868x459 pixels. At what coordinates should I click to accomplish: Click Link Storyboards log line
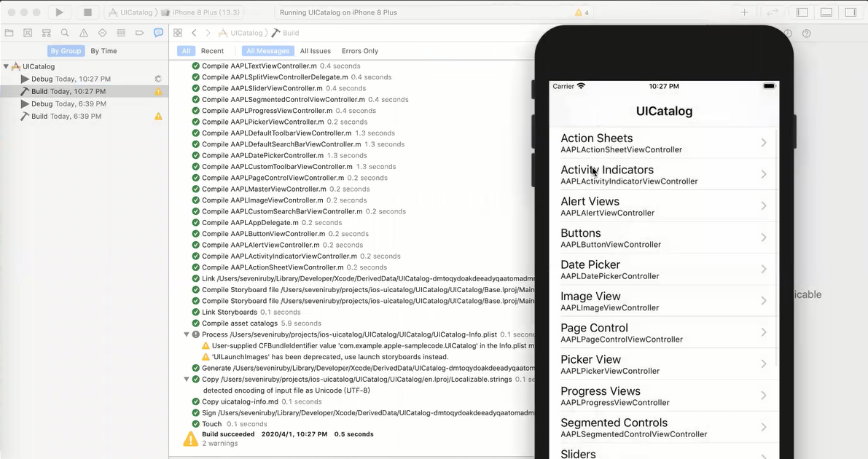[246, 313]
